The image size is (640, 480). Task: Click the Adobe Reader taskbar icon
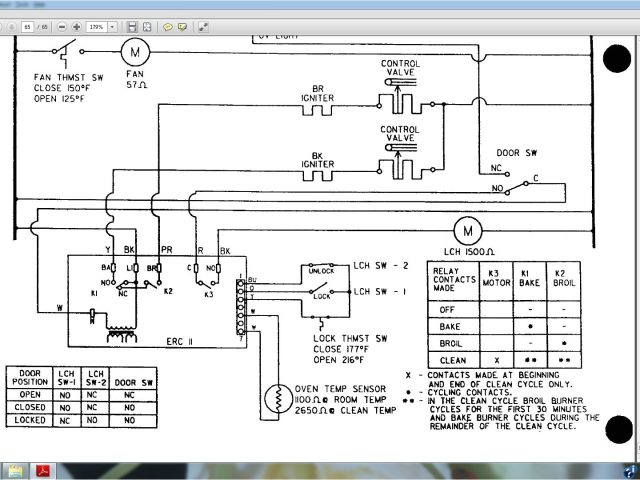[44, 470]
